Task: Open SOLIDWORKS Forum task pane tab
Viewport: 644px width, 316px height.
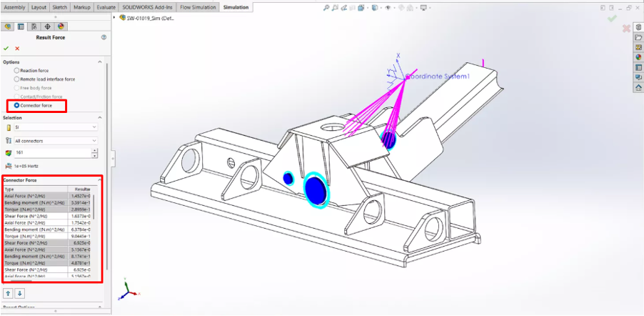Action: pyautogui.click(x=638, y=77)
